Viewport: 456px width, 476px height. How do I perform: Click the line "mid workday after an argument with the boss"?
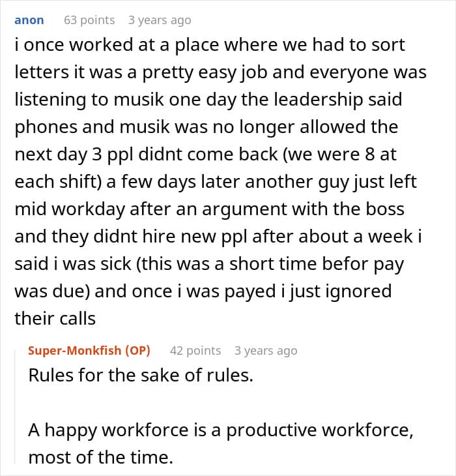tap(210, 209)
